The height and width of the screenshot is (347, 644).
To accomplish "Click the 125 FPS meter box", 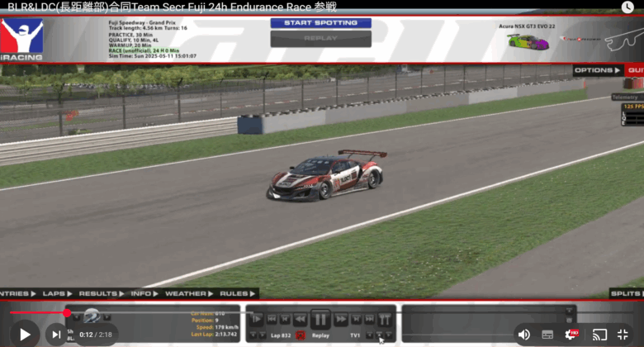I will click(x=633, y=114).
